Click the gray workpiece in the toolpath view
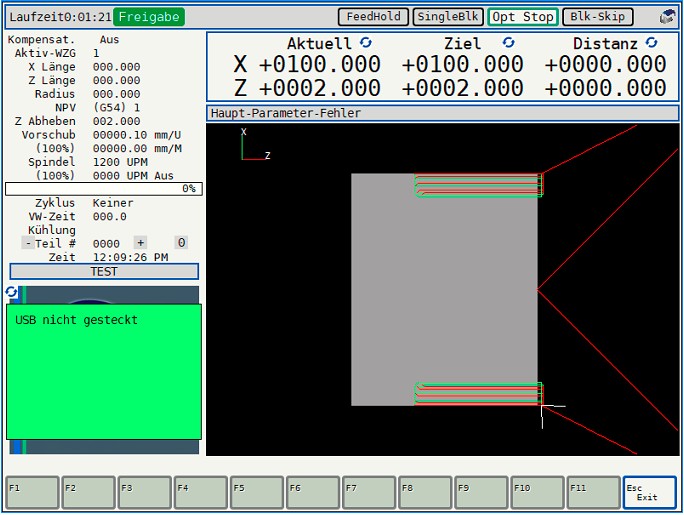The image size is (684, 515). click(444, 290)
